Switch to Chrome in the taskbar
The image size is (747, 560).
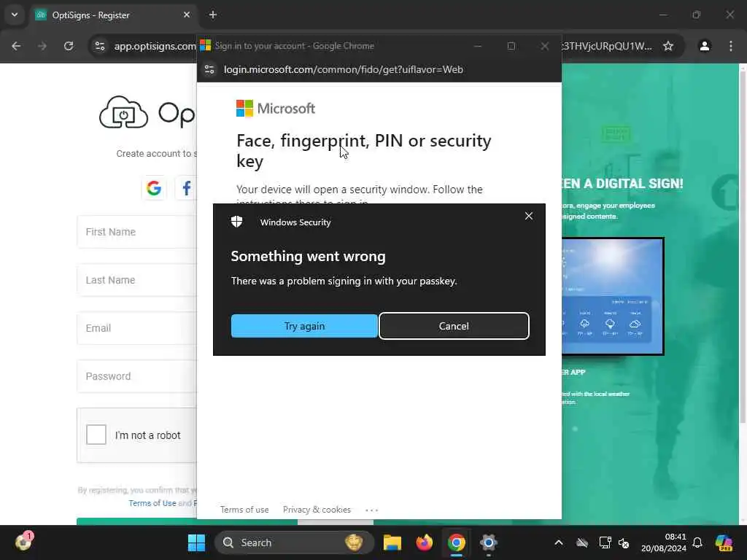pos(456,542)
